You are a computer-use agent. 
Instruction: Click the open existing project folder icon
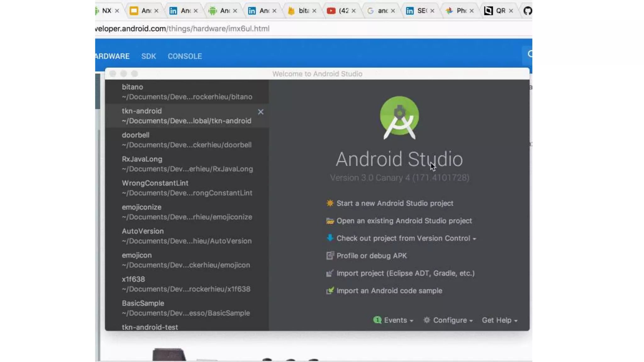click(x=330, y=221)
